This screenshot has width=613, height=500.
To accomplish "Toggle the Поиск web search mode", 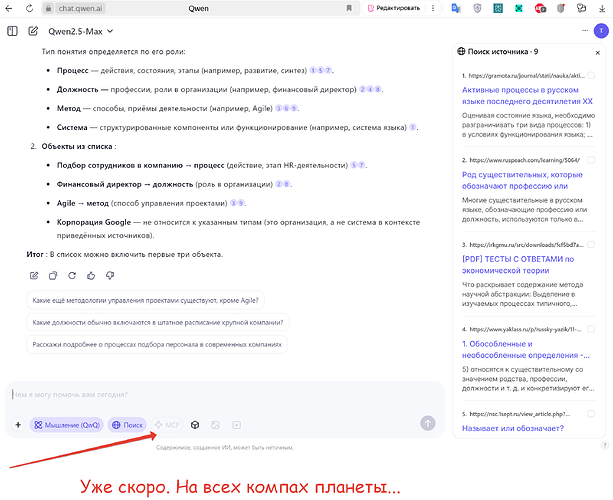I will (x=127, y=425).
